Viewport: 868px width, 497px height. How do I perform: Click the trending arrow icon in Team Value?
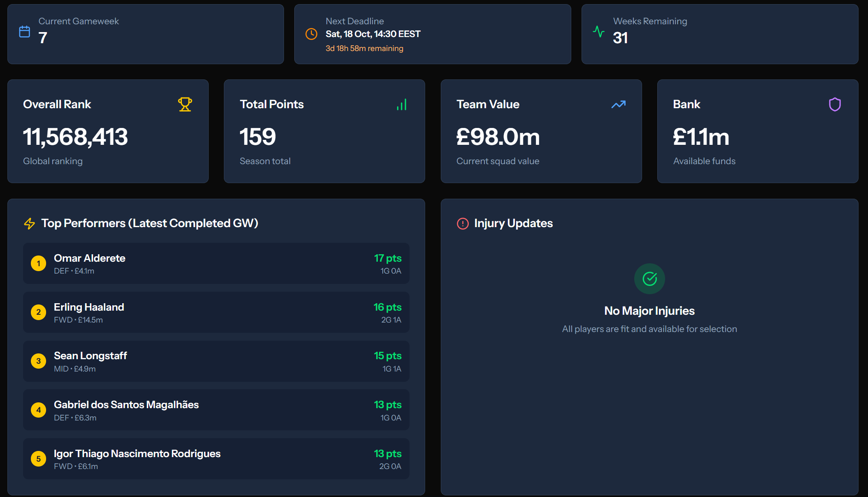[x=618, y=105]
